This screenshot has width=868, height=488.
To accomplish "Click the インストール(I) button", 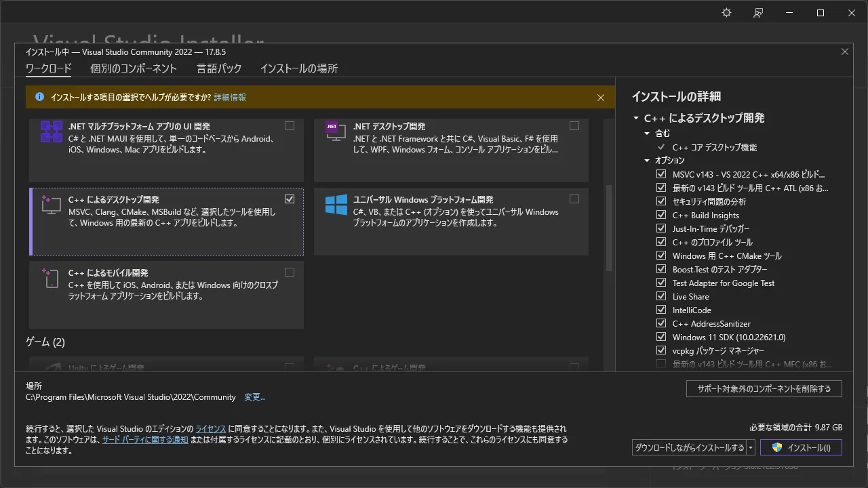I will pyautogui.click(x=801, y=447).
